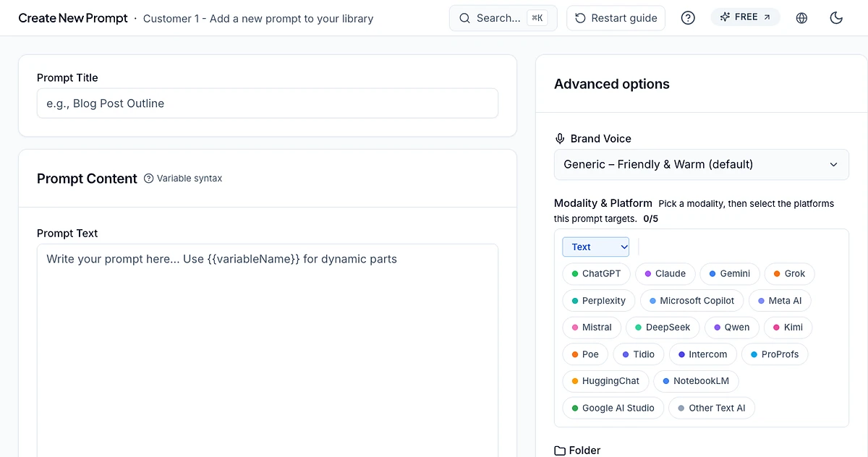Click the Modality & Platform label
Viewport: 868px width, 457px height.
tap(603, 203)
